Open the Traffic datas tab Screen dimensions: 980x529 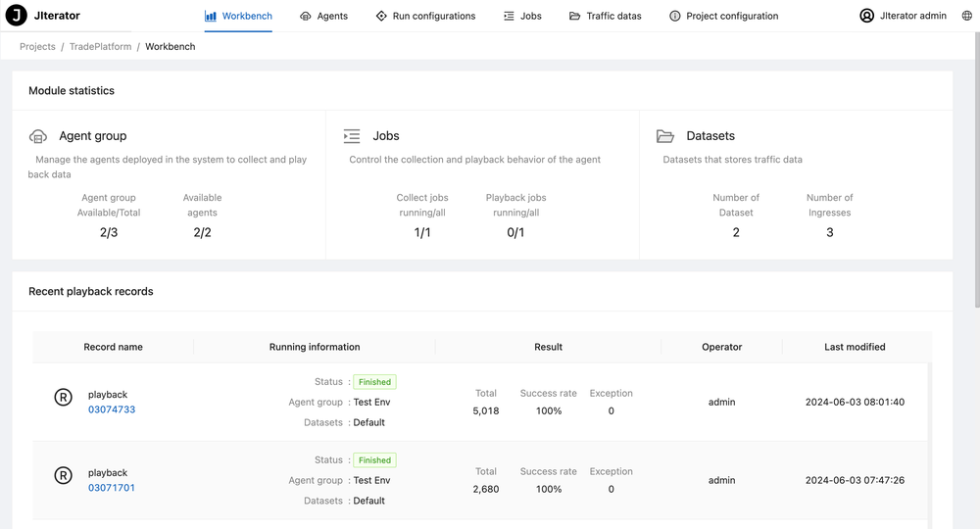point(605,16)
